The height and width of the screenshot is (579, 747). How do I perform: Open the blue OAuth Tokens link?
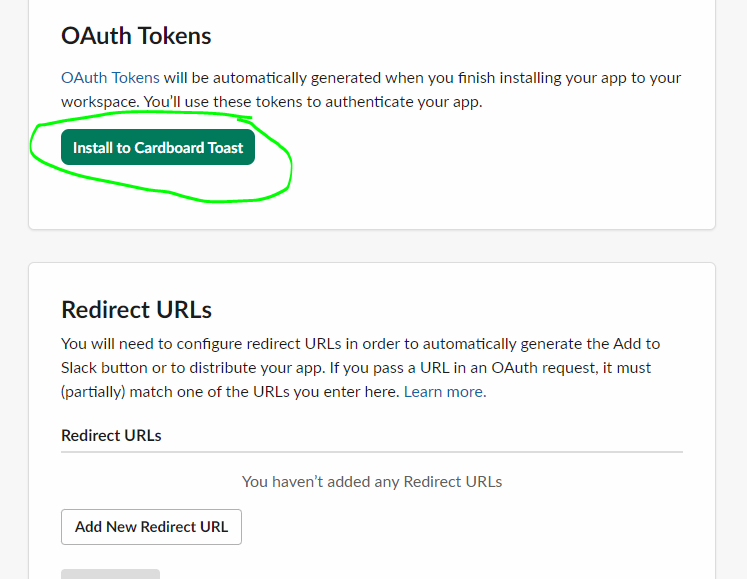110,78
